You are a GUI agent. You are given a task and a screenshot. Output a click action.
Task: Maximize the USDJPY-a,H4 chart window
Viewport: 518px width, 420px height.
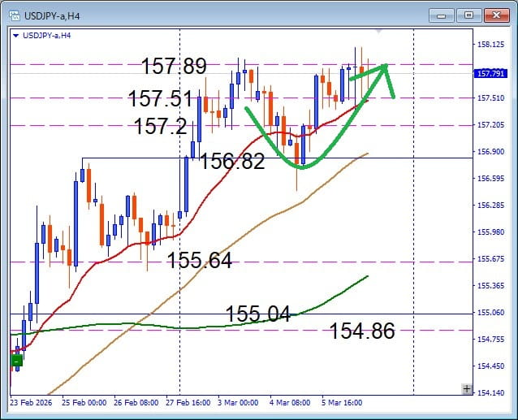(x=468, y=16)
